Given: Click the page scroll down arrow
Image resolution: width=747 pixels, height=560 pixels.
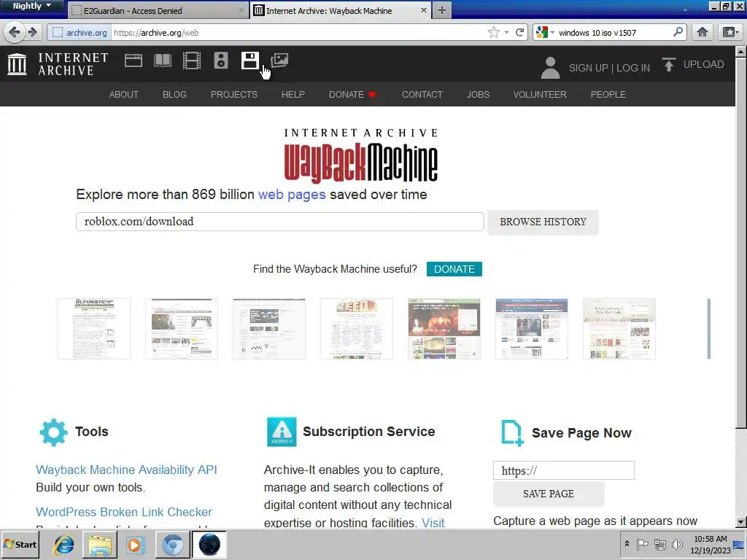Looking at the screenshot, I should [x=741, y=522].
